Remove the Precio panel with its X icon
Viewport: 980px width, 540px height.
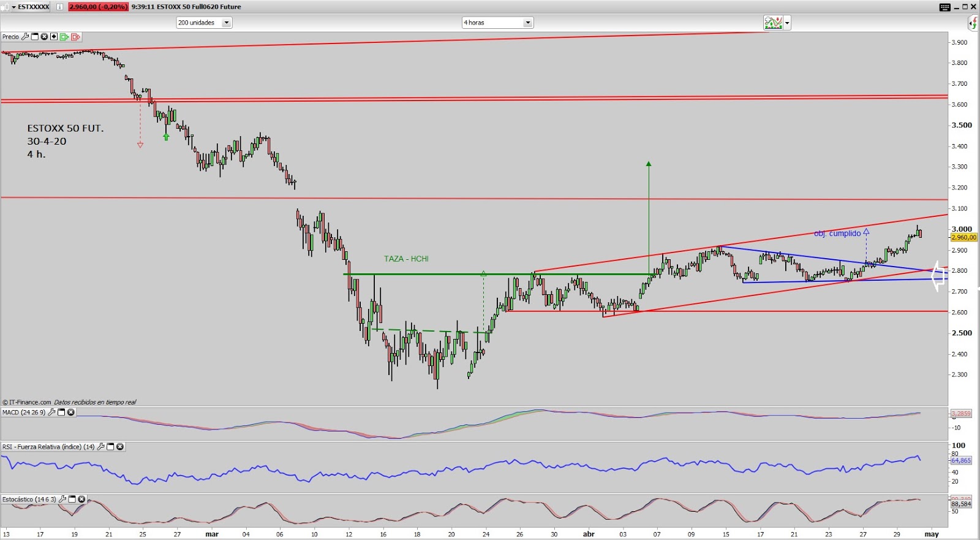pyautogui.click(x=44, y=37)
